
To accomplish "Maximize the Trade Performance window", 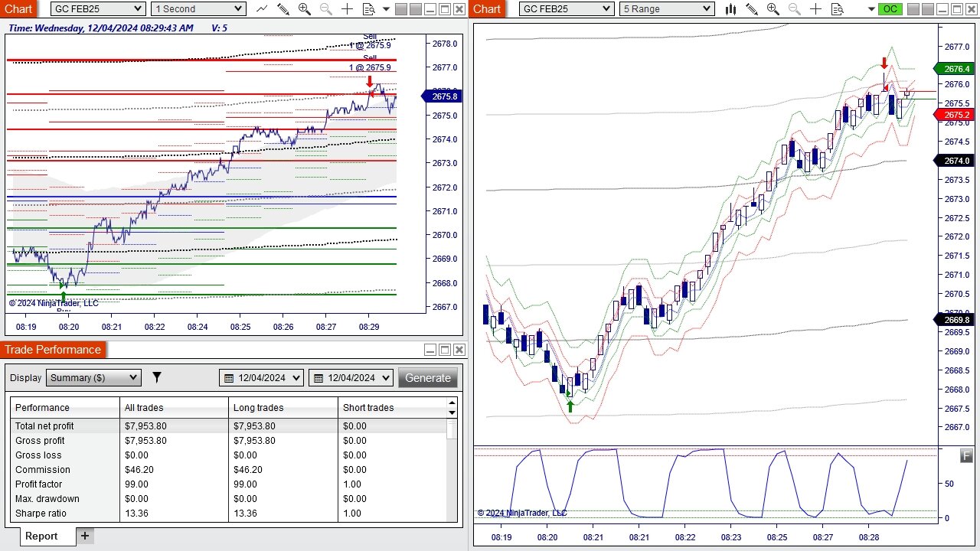I will pyautogui.click(x=445, y=350).
